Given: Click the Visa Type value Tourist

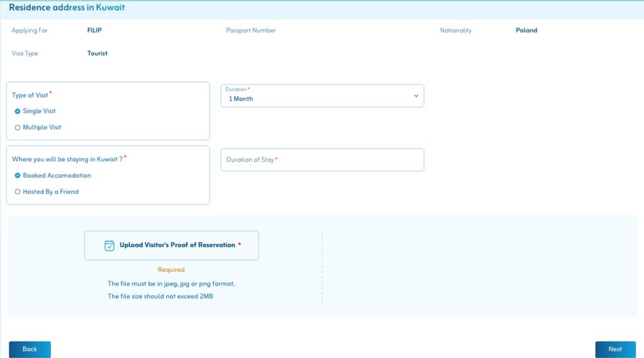Looking at the screenshot, I should point(97,53).
